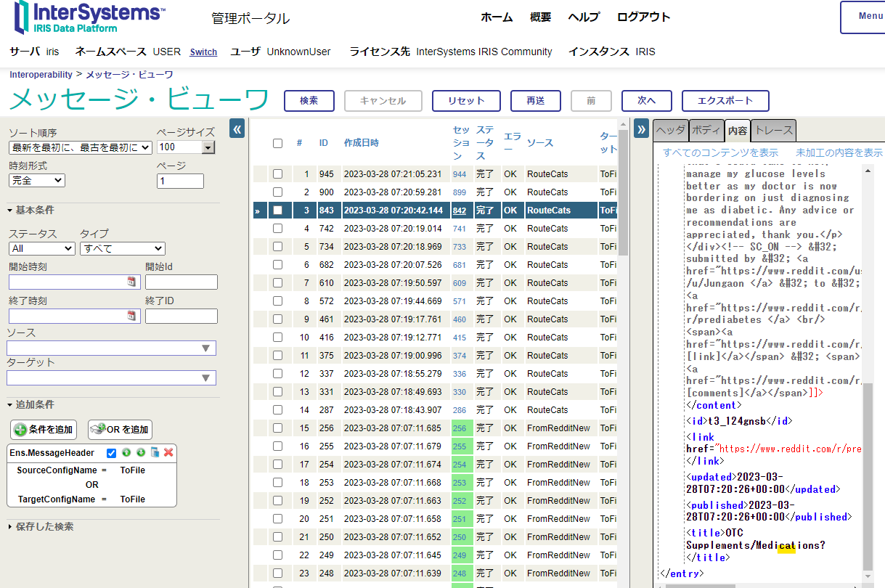The width and height of the screenshot is (885, 588).
Task: Open the calendar picker for 開始時刻
Action: pyautogui.click(x=131, y=282)
